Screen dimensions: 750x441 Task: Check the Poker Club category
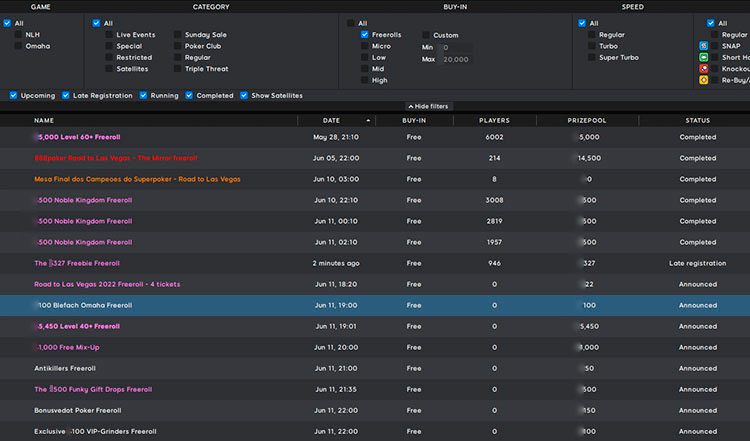tap(178, 46)
